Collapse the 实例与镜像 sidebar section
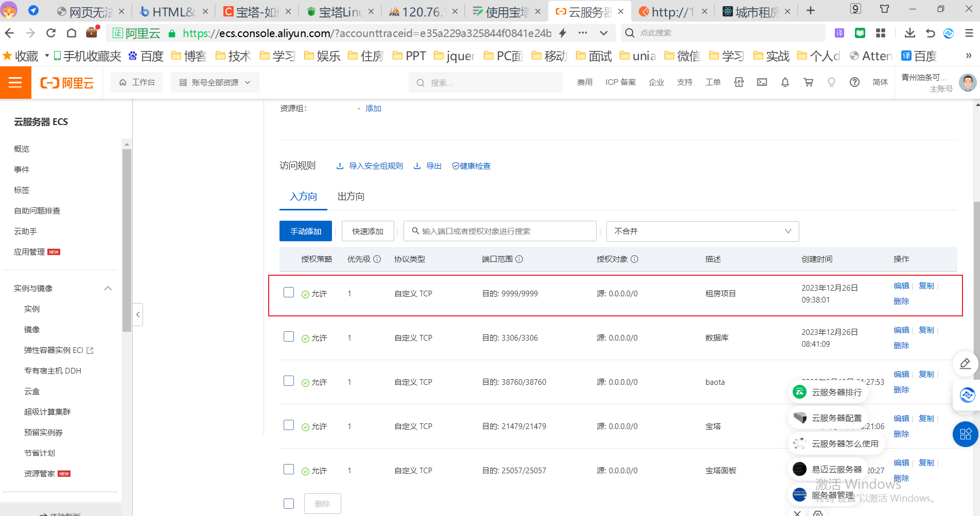The image size is (980, 516). pos(108,288)
